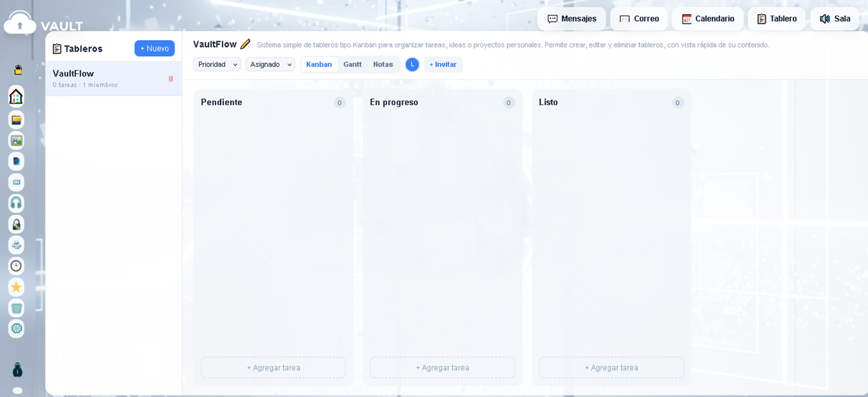Click the white pill handle at sidebar bottom
868x397 pixels.
coord(18,390)
